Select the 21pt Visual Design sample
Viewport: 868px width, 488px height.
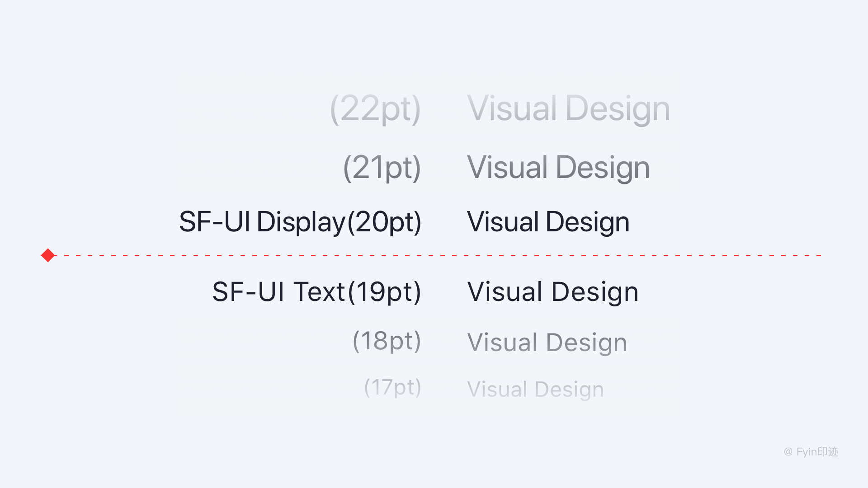[558, 168]
